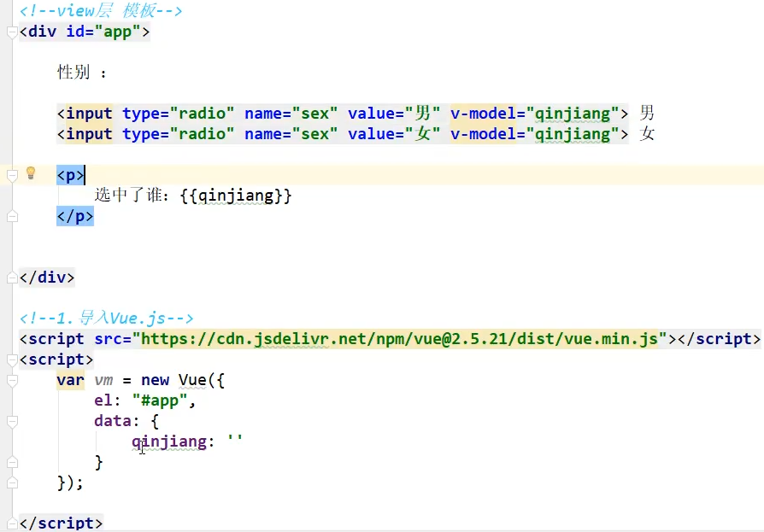This screenshot has width=764, height=532.
Task: Click the 选中了谁 text
Action: (128, 196)
